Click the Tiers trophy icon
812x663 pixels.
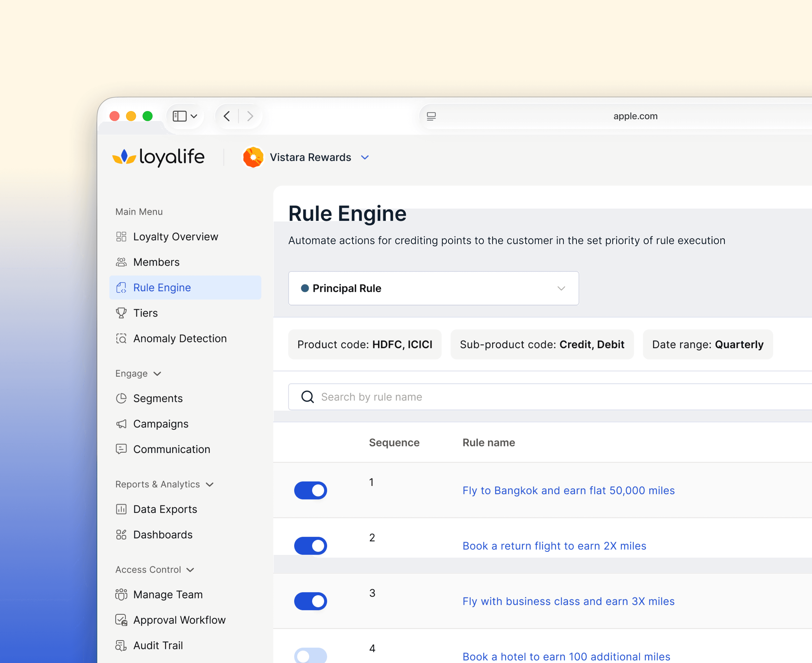121,313
